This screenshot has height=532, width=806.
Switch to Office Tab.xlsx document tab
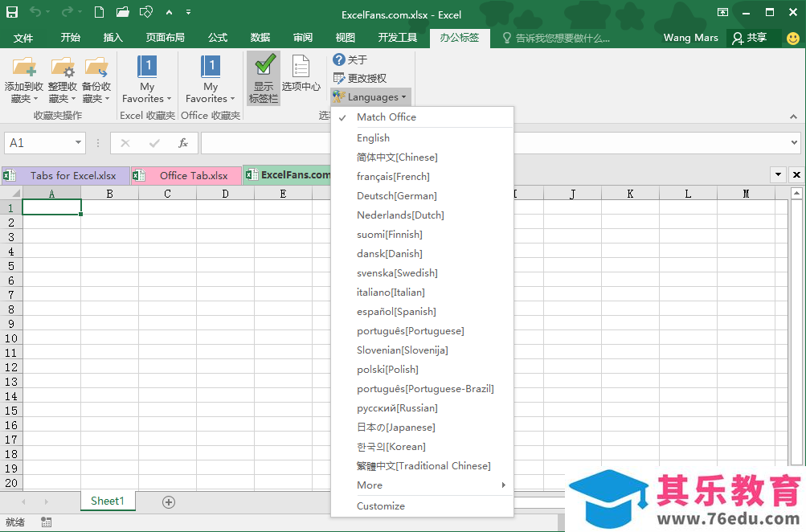point(186,176)
